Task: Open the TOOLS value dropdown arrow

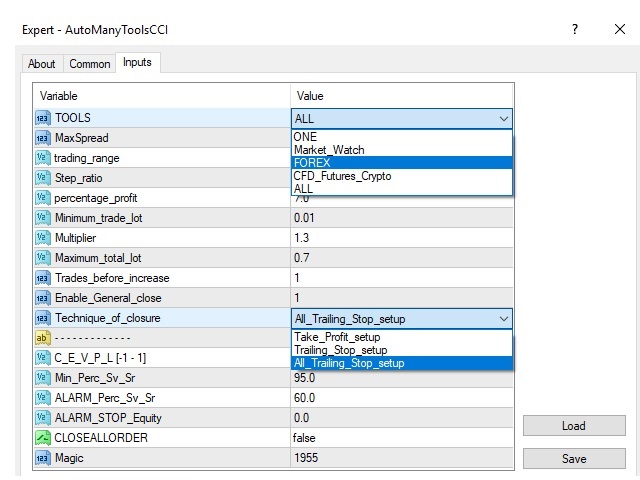Action: [x=504, y=119]
